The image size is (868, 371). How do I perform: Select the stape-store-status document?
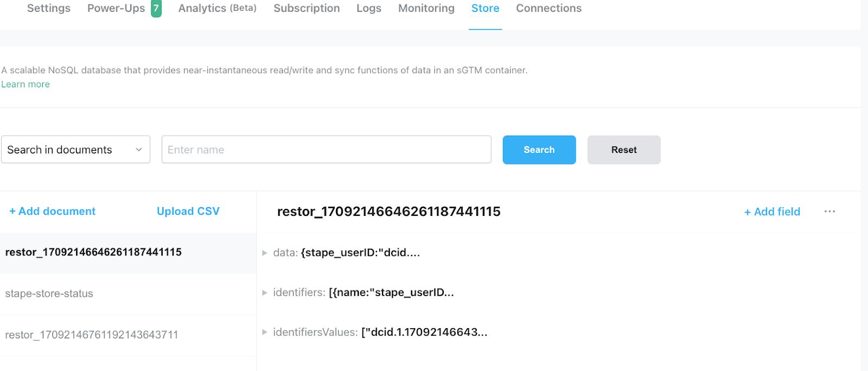tap(128, 293)
